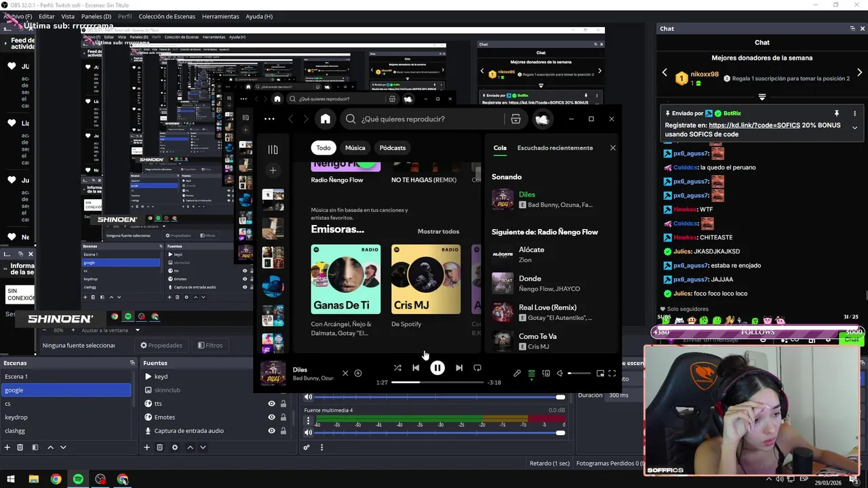The image size is (868, 488).
Task: Mute Spotify with the volume icon
Action: (560, 373)
